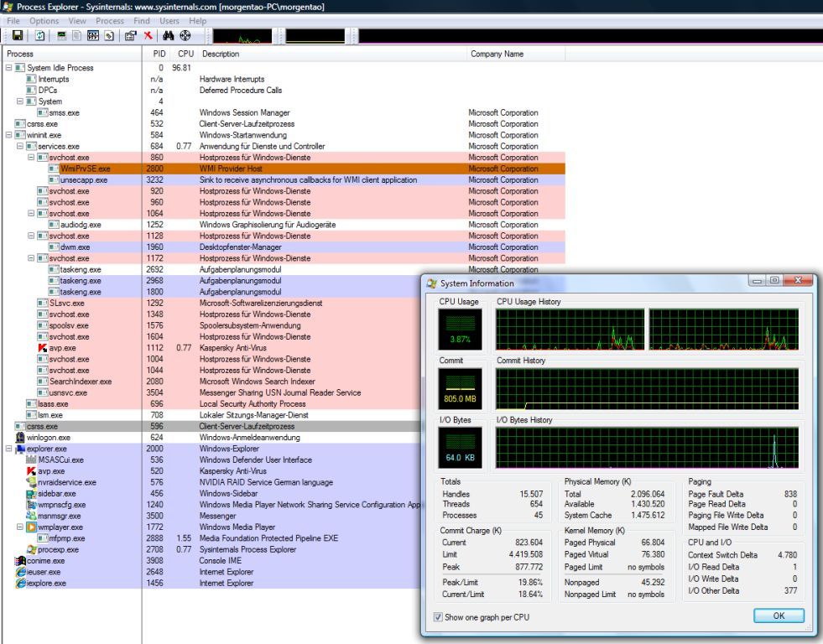Click the procexp.exe process icon
Screen dimensions: 823x644
pyautogui.click(x=32, y=549)
